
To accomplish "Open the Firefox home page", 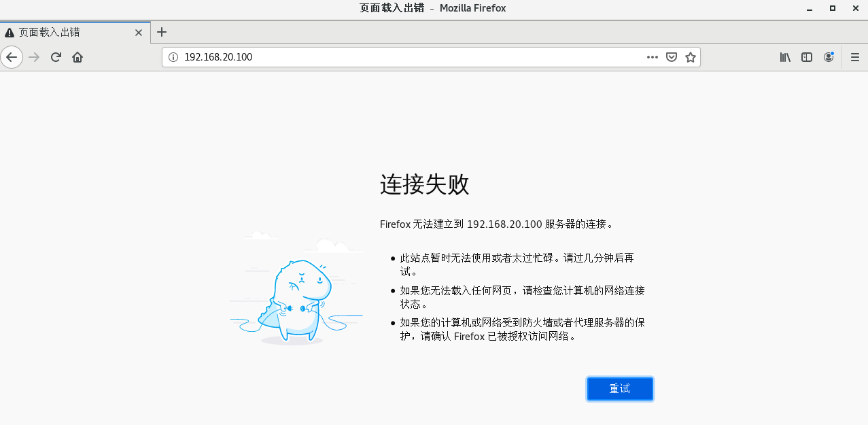I will pyautogui.click(x=77, y=57).
